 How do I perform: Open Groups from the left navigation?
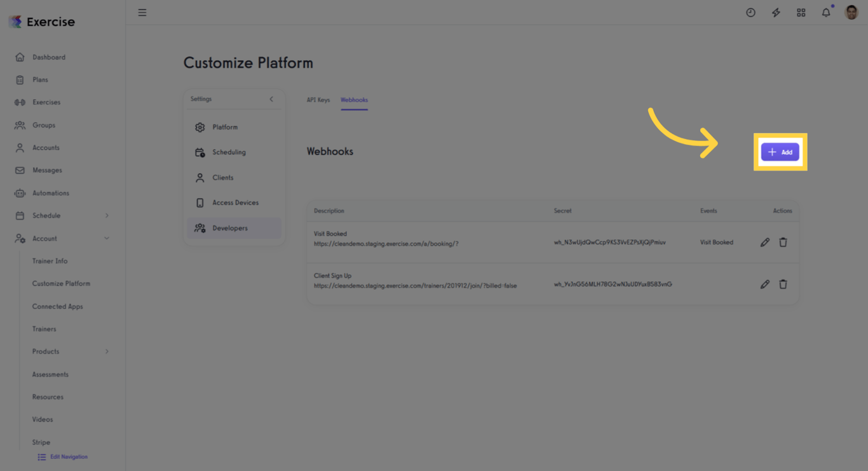[44, 124]
